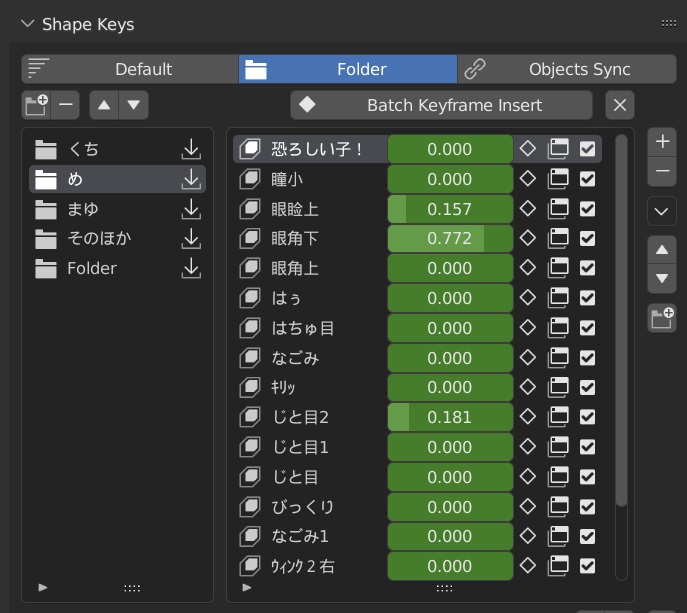Uncheck the 瞳小 shape key checkbox

click(587, 179)
